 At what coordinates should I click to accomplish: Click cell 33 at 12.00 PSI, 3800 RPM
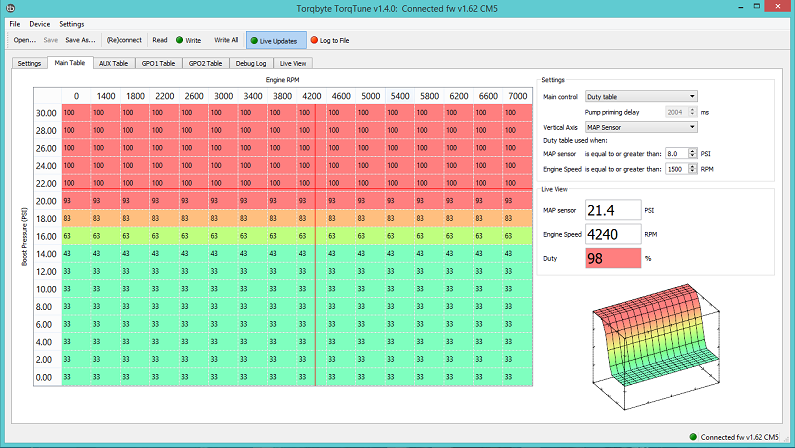coord(282,272)
